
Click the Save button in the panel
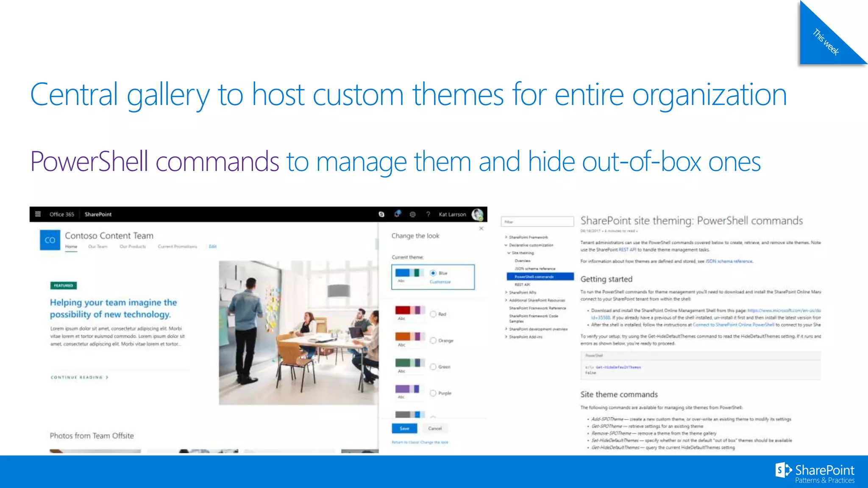[404, 429]
